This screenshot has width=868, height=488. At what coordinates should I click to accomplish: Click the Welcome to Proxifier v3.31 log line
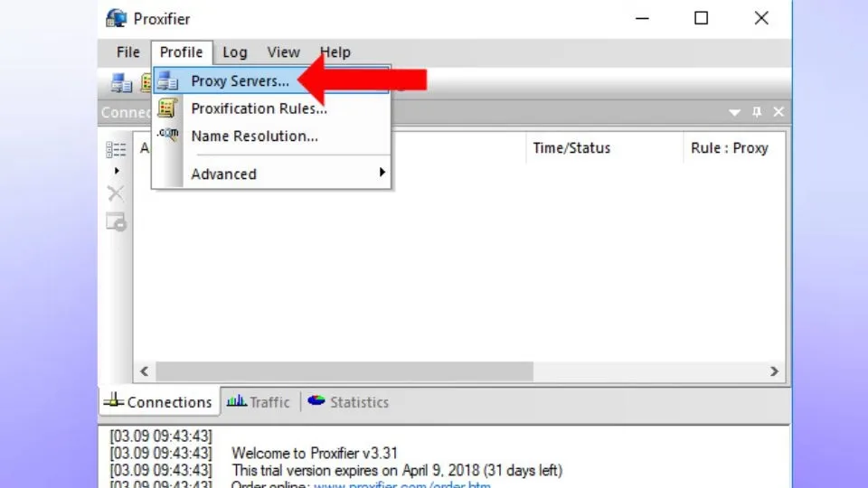coord(315,453)
